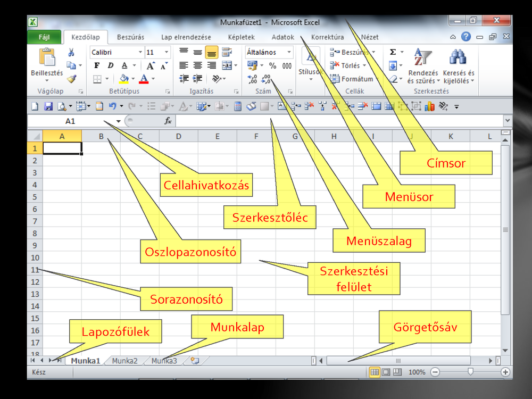This screenshot has height=399, width=532.
Task: Toggle wrap text in Igazítás group
Action: pyautogui.click(x=226, y=52)
